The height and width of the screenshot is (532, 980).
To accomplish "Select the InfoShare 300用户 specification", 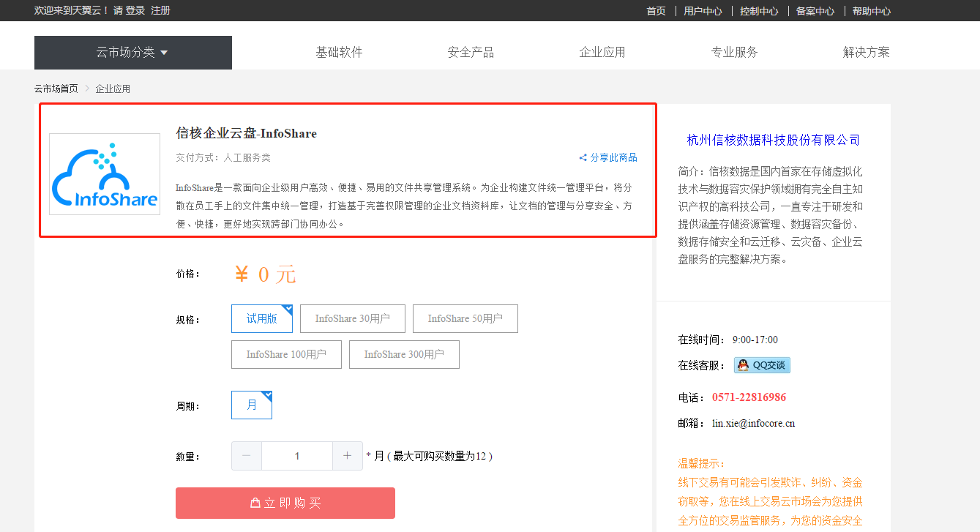I will [x=404, y=354].
